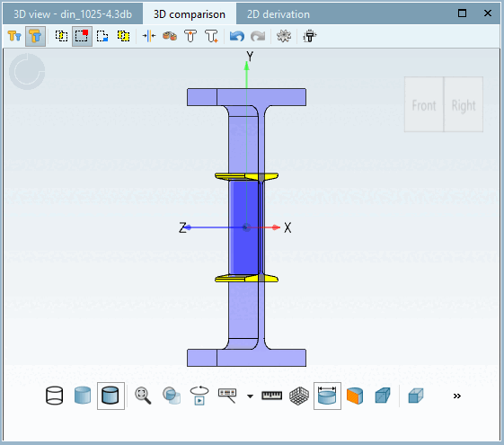Click the Right face of the view cube
Viewport: 504px width, 445px height.
pyautogui.click(x=464, y=104)
